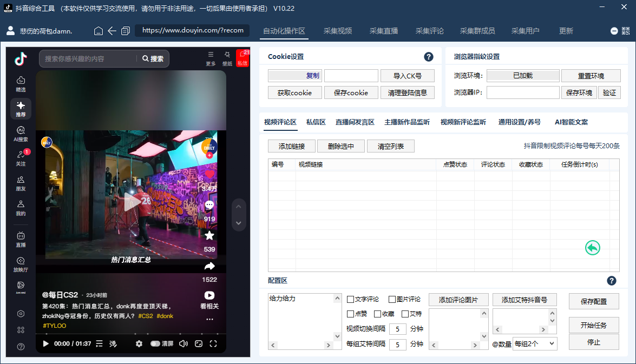The width and height of the screenshot is (636, 364).
Task: Toggle the 清屏 switch in player
Action: [155, 343]
